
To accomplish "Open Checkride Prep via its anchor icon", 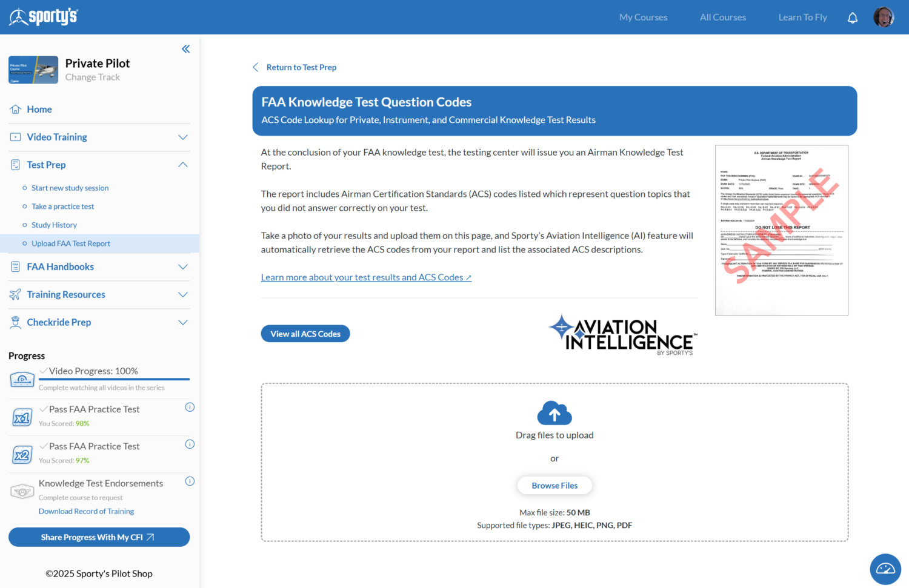I will (15, 322).
